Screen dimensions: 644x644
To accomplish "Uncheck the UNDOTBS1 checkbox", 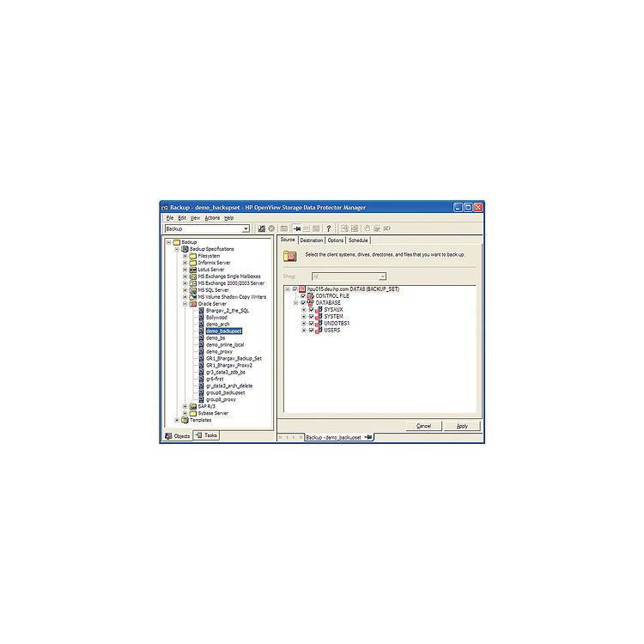I will (x=312, y=324).
